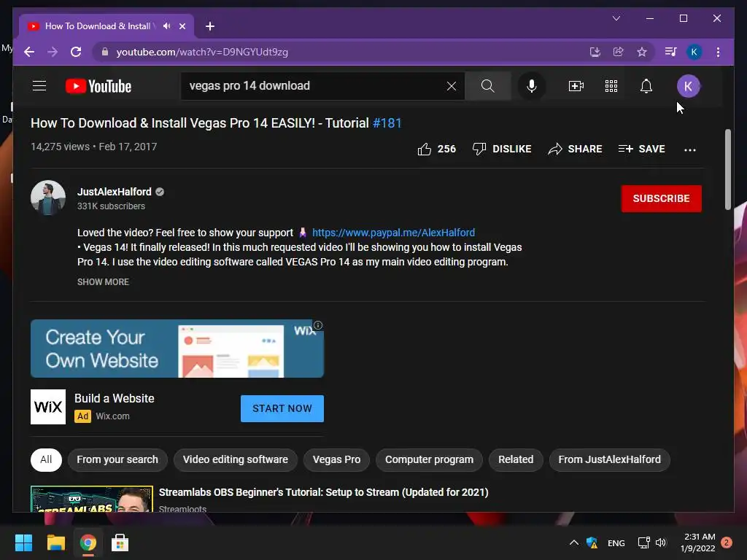
Task: Open Windows Security tray icon
Action: tap(592, 542)
